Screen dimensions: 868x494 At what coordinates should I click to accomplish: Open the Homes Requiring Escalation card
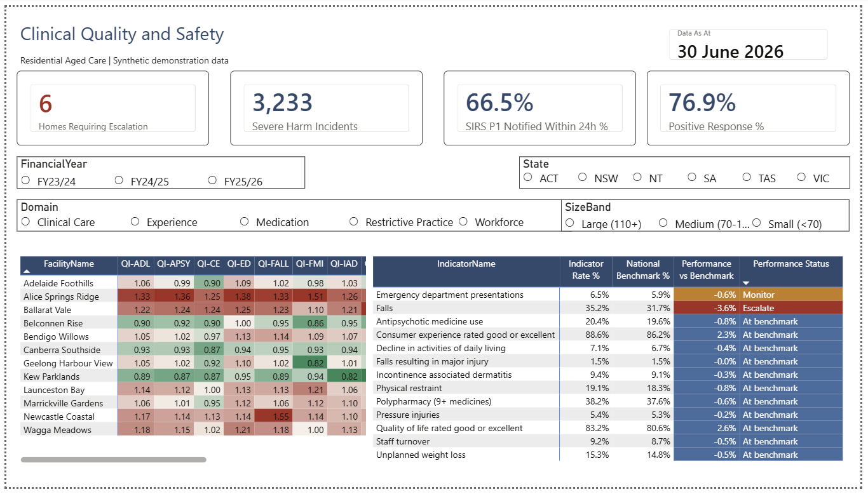(x=112, y=109)
